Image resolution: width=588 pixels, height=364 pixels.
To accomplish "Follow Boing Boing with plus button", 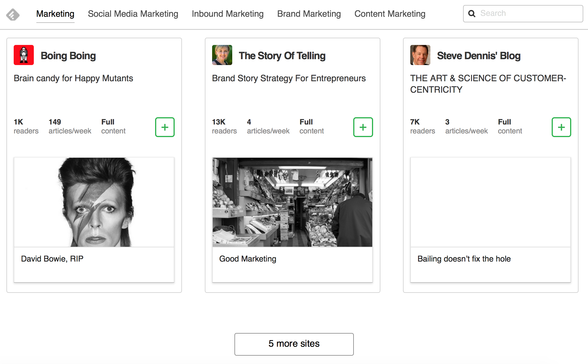I will (x=165, y=127).
